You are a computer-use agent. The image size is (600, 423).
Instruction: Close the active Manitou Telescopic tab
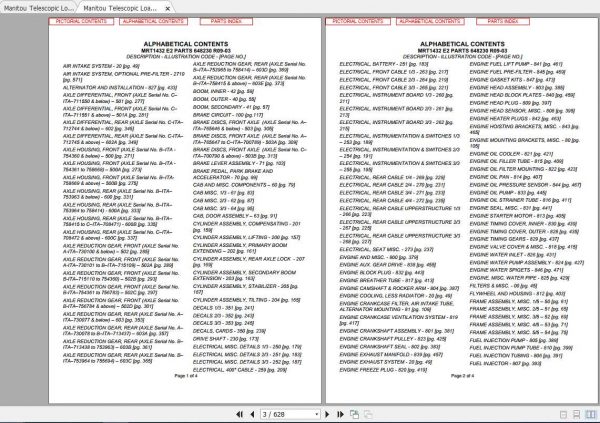(168, 8)
